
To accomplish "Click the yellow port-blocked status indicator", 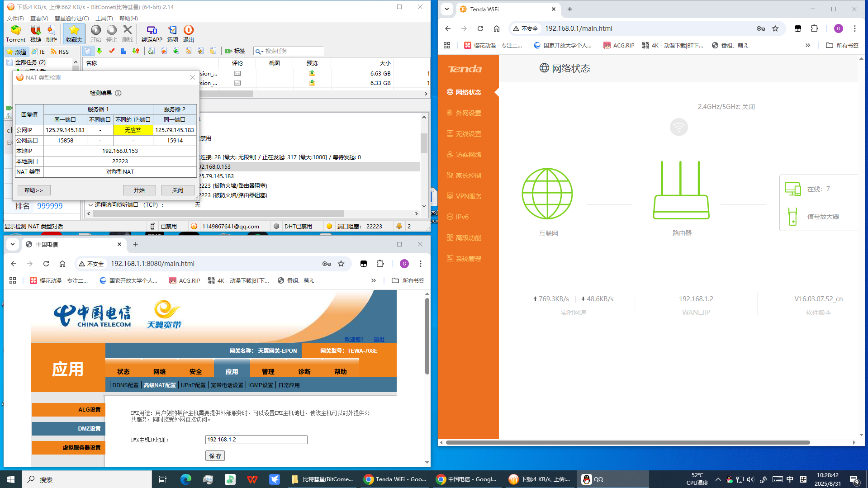I will point(329,226).
